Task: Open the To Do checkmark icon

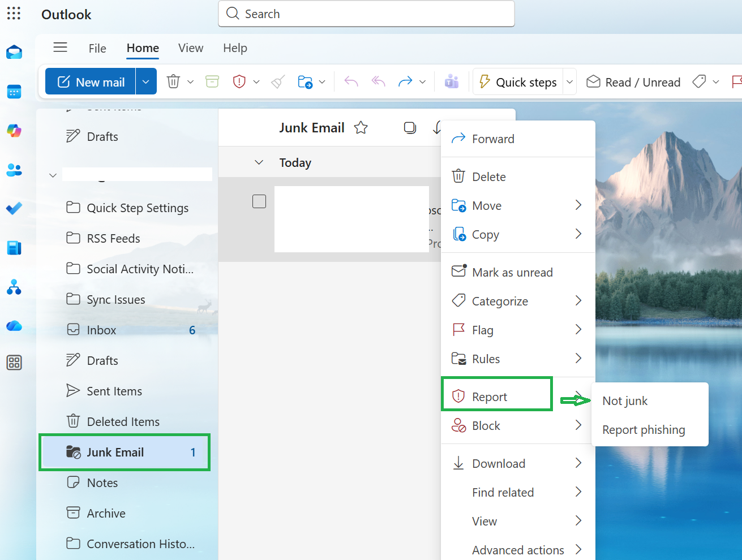Action: coord(14,209)
